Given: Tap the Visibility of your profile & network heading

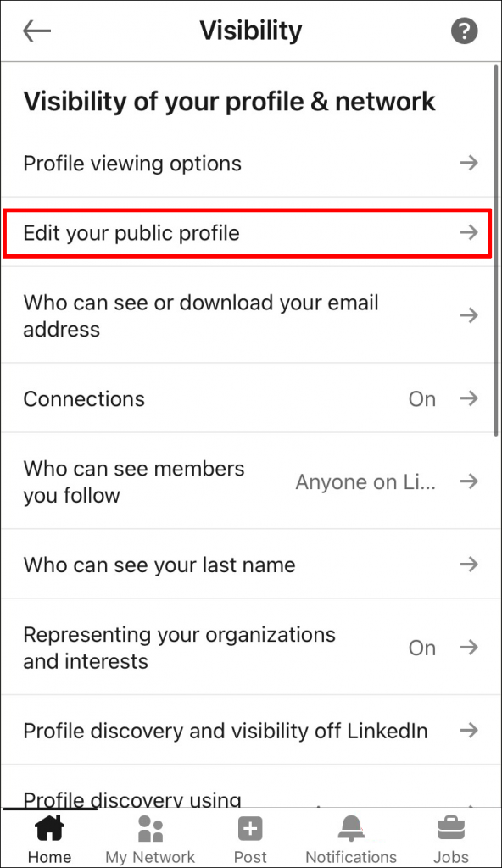Looking at the screenshot, I should pyautogui.click(x=229, y=101).
